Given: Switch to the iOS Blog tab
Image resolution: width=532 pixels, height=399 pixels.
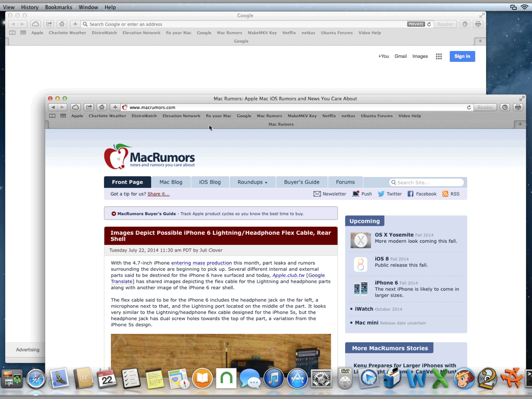Looking at the screenshot, I should coord(210,182).
